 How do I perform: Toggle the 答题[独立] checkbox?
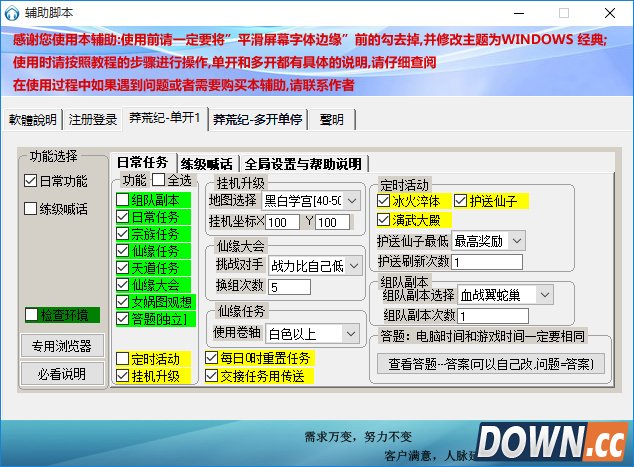[x=123, y=319]
